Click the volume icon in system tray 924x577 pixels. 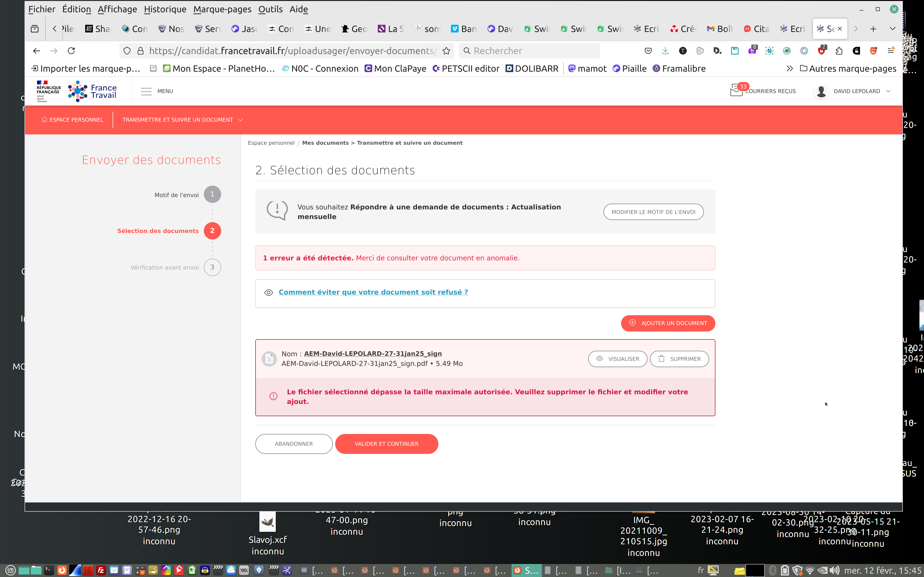tap(834, 570)
